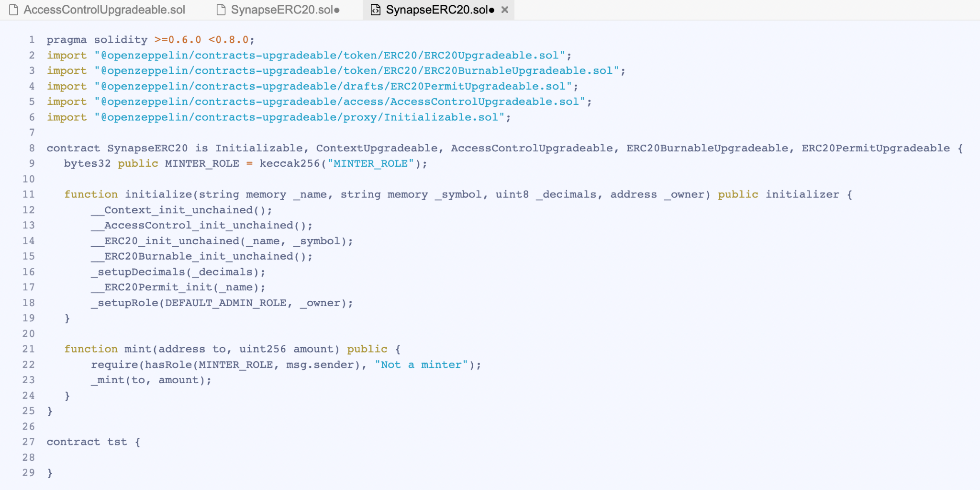This screenshot has height=490, width=980.
Task: Click '_mint(to, amount);' line
Action: (x=151, y=380)
